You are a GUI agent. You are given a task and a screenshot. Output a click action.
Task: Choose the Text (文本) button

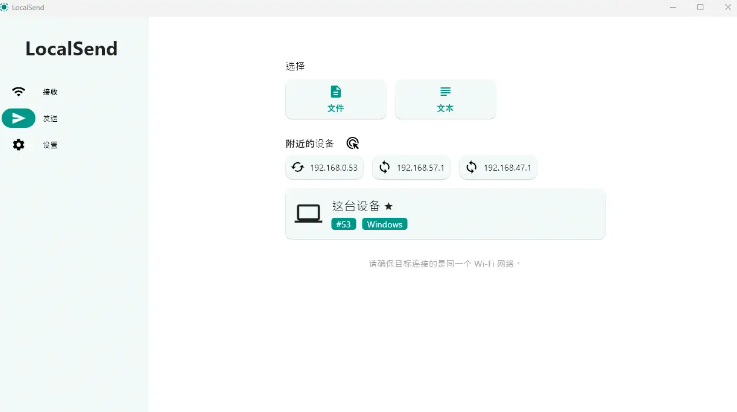pyautogui.click(x=445, y=99)
